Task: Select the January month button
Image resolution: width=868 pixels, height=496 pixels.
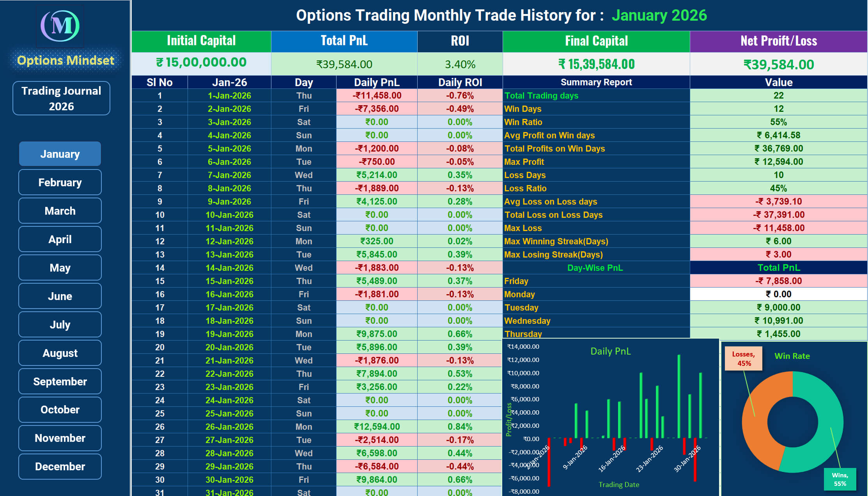Action: click(59, 154)
